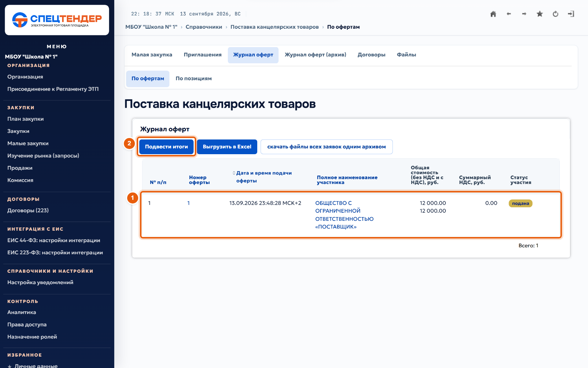Open the Закупки menu item
The width and height of the screenshot is (588, 368).
(x=18, y=131)
